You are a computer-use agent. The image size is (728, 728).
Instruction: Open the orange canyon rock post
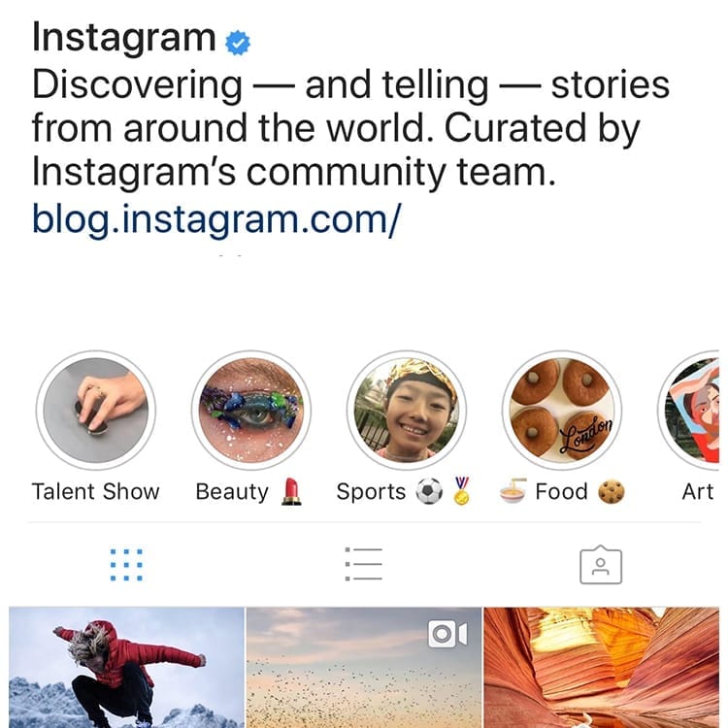(x=601, y=668)
